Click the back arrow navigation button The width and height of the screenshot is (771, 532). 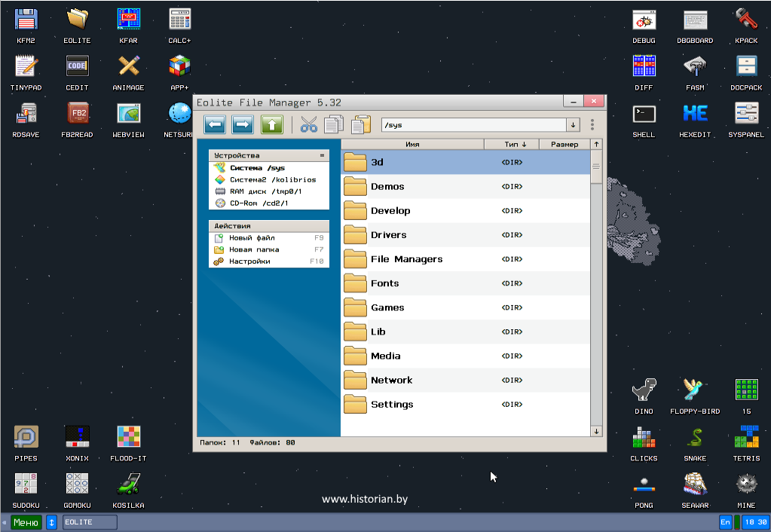coord(215,124)
